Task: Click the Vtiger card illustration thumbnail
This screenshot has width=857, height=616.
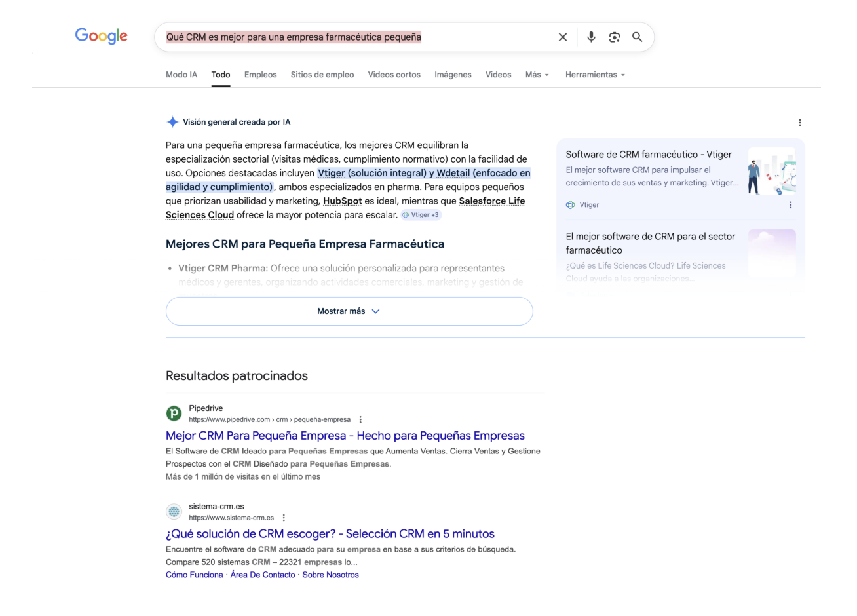Action: [772, 172]
